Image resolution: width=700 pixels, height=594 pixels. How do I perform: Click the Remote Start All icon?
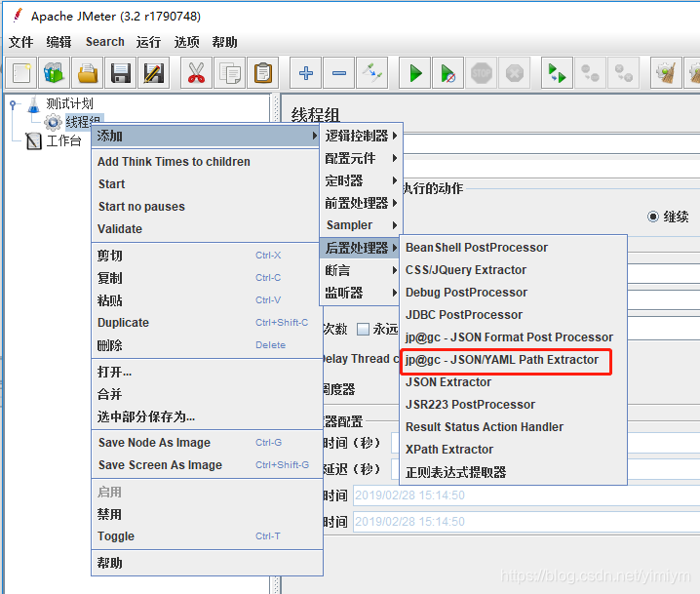557,73
